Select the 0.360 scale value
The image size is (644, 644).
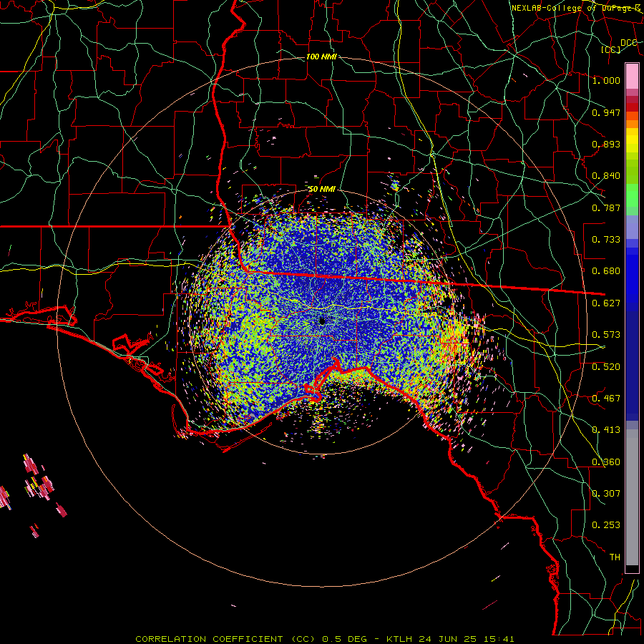pos(606,462)
